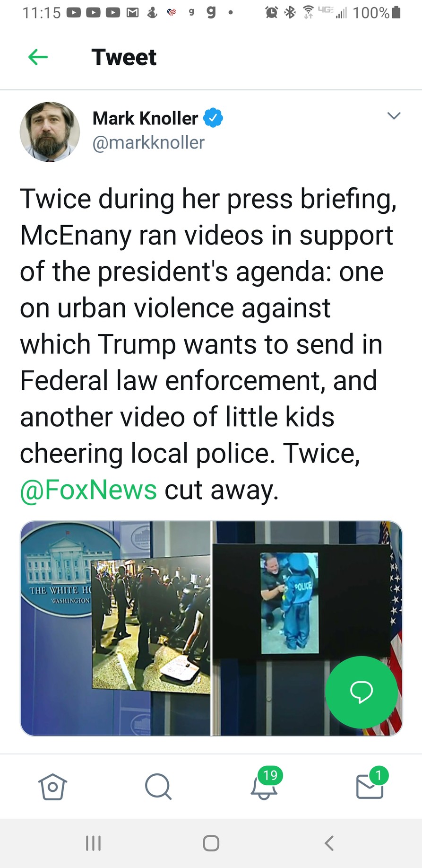The height and width of the screenshot is (868, 422).
Task: Tap the battery indicator in status bar
Action: tap(396, 12)
